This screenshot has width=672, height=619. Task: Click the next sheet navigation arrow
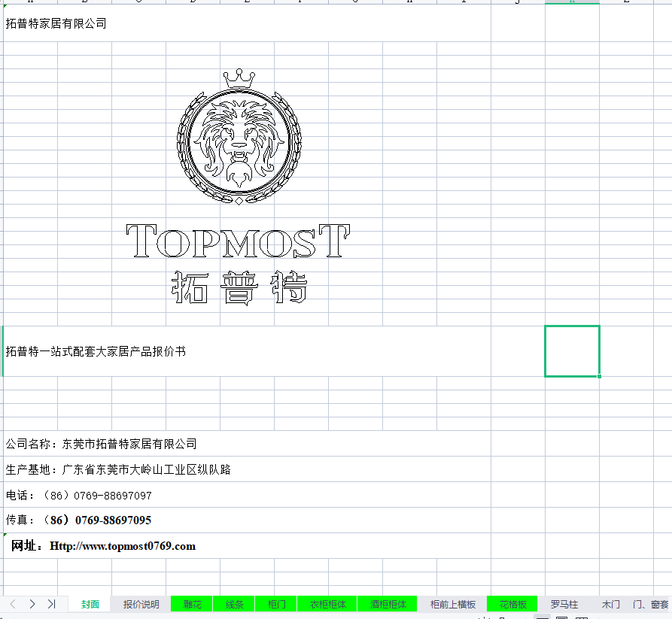pyautogui.click(x=32, y=604)
